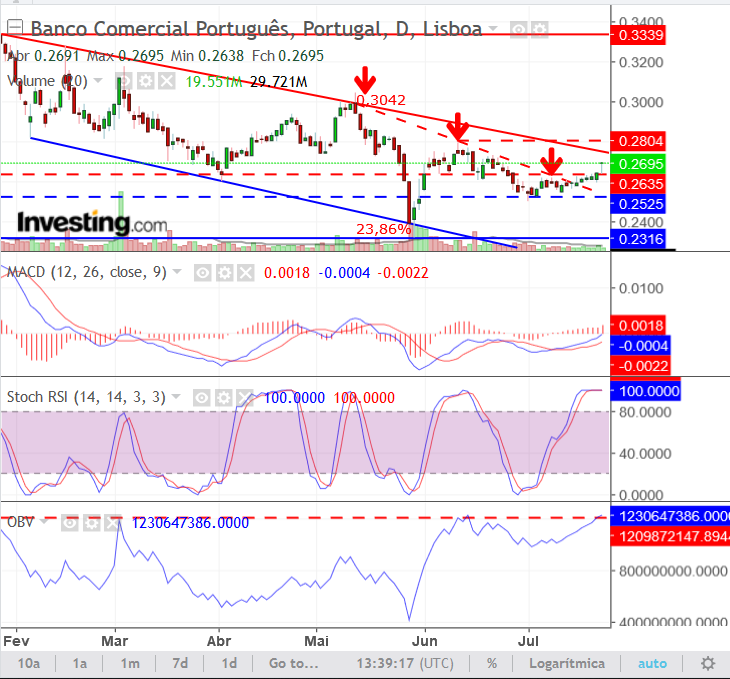Image resolution: width=730 pixels, height=679 pixels.
Task: Click the Volume 19.551M green value
Action: pyautogui.click(x=214, y=82)
